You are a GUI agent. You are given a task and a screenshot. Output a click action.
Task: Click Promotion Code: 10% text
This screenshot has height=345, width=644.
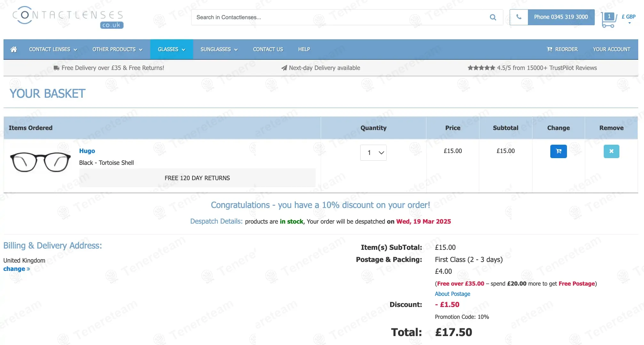click(462, 317)
